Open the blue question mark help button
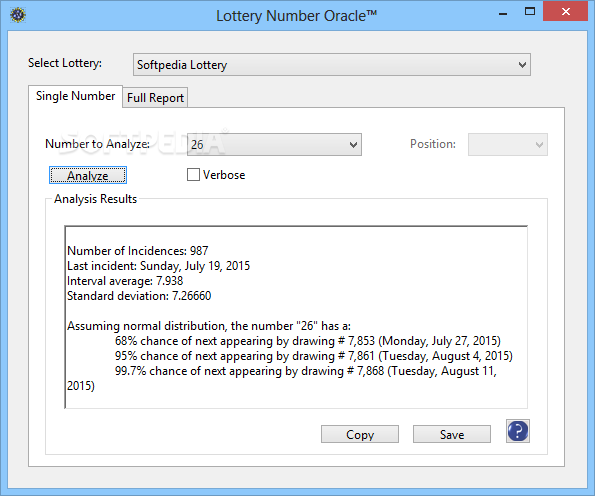 point(518,431)
